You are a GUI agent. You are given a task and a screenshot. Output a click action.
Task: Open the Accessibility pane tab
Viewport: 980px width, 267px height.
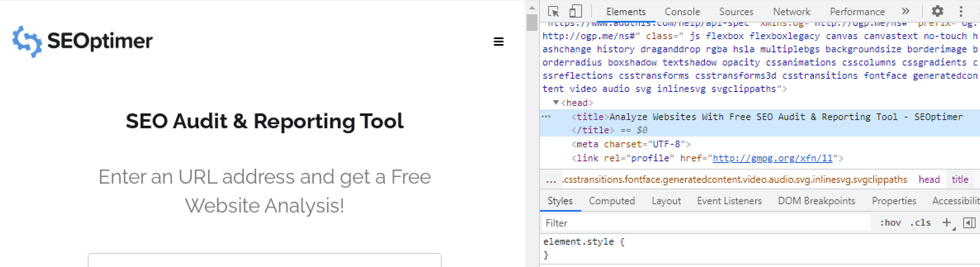(956, 201)
